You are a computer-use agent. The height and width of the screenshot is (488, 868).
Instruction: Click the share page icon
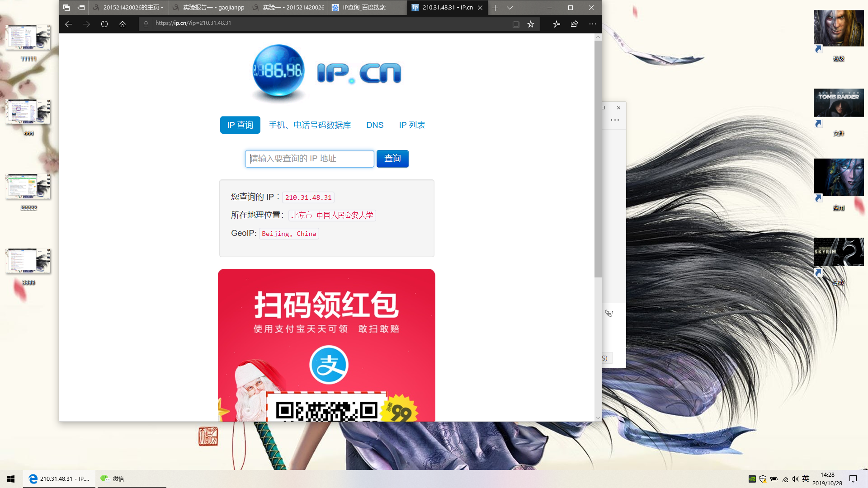(574, 24)
